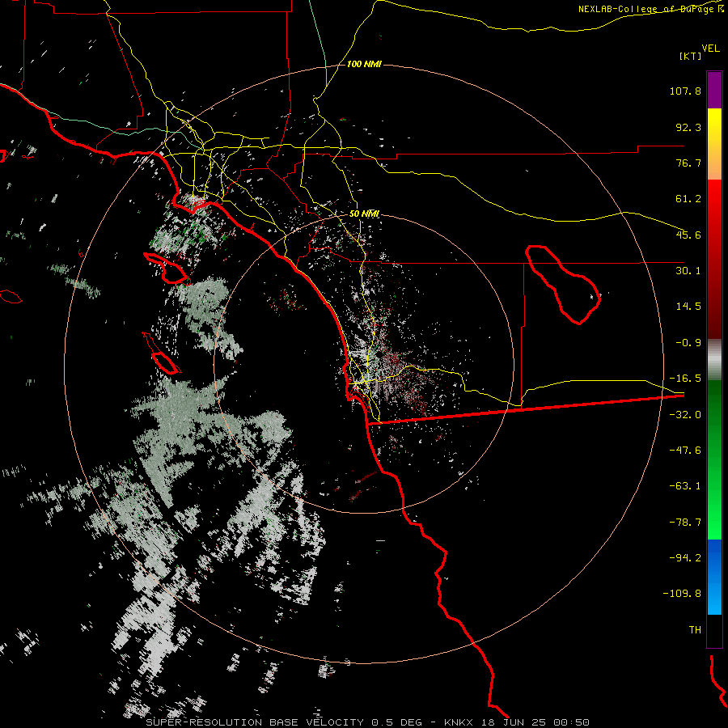Select the 45.6 legend value
The image size is (728, 728).
(x=688, y=235)
